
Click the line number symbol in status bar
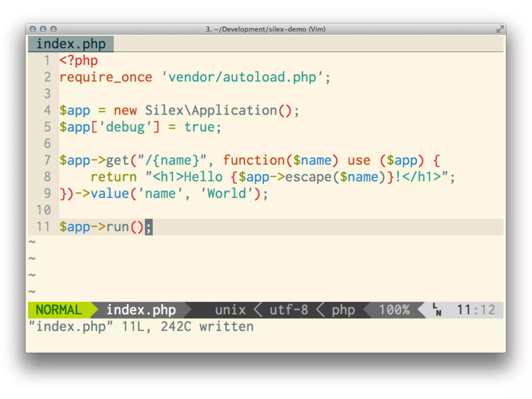point(437,310)
